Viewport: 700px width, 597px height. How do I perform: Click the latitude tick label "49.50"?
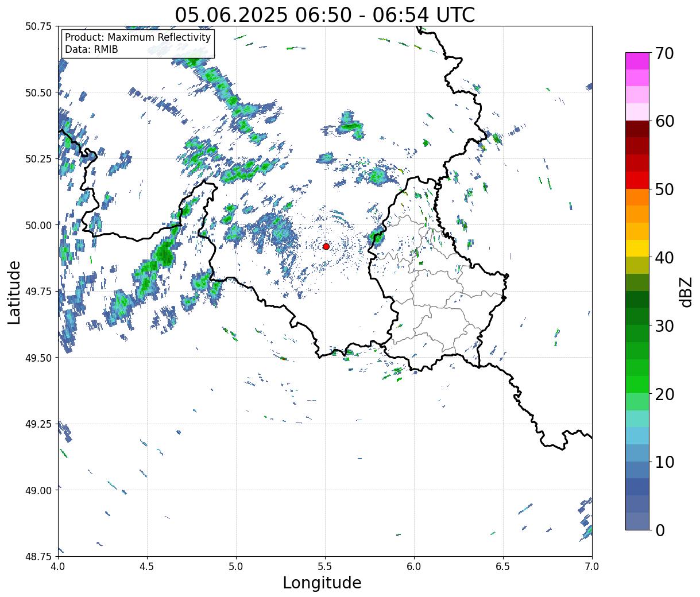point(38,358)
